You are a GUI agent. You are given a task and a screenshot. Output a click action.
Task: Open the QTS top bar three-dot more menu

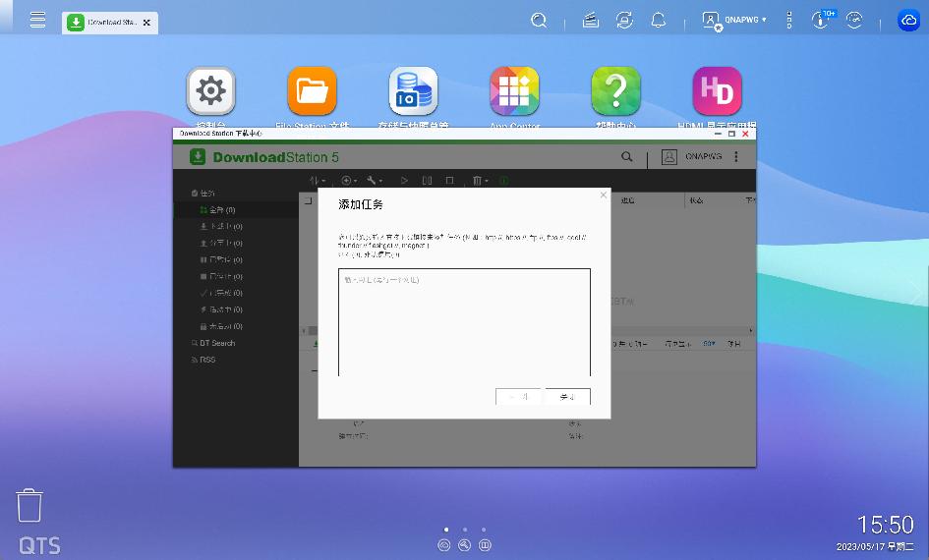(x=789, y=20)
